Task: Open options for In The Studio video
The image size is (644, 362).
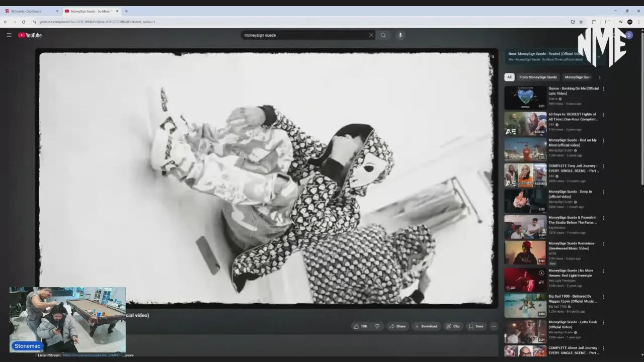Action: coord(603,218)
